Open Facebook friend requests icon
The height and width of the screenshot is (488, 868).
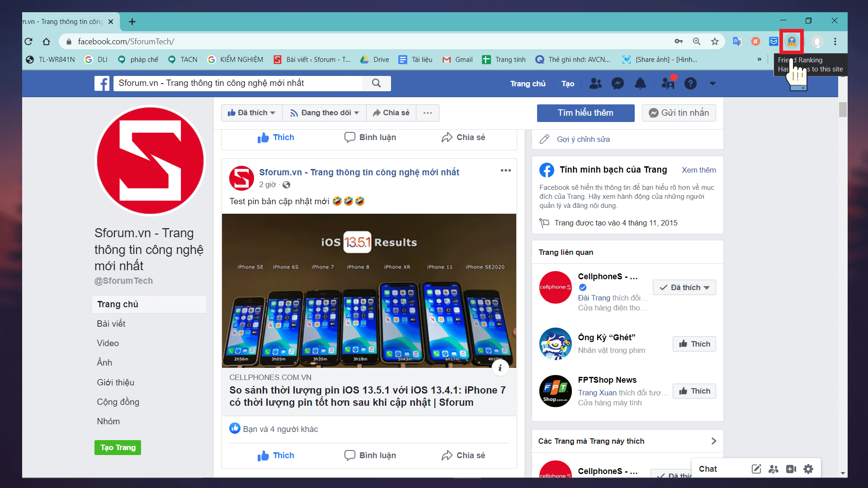click(595, 84)
